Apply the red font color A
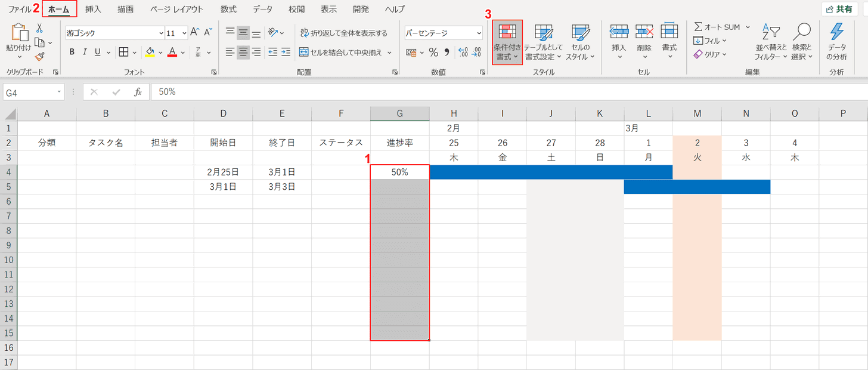 [x=172, y=52]
